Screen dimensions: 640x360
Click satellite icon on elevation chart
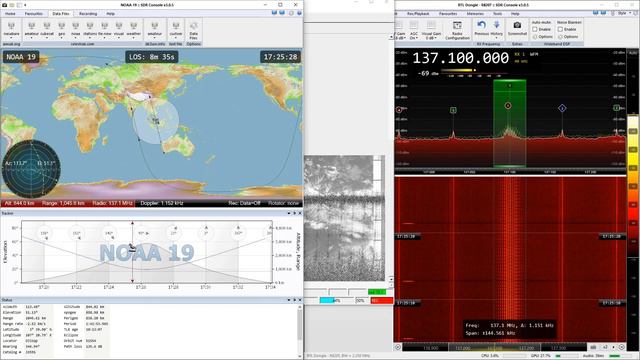pos(132,247)
